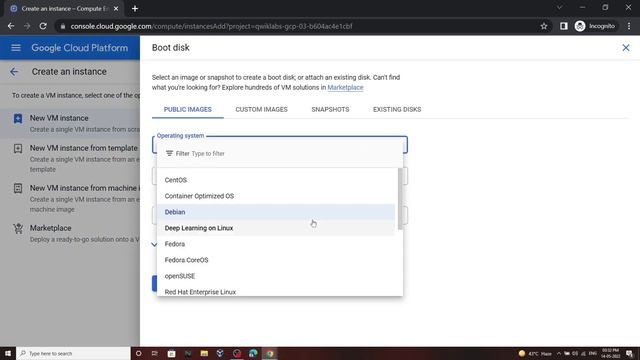Select Container Optimized OS option
The image size is (640, 360).
(x=276, y=196)
